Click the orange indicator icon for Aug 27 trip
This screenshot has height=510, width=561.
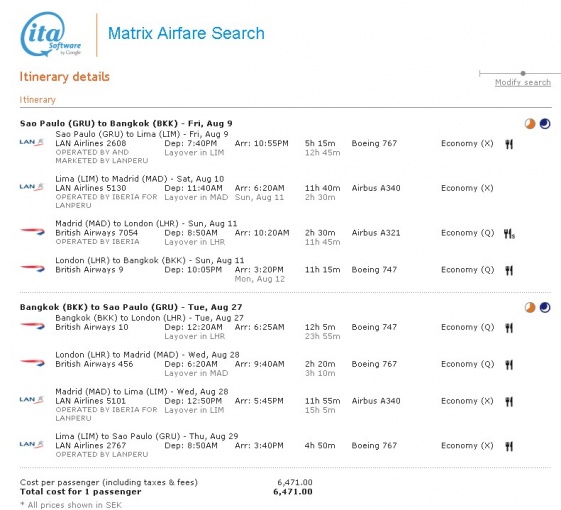click(530, 307)
